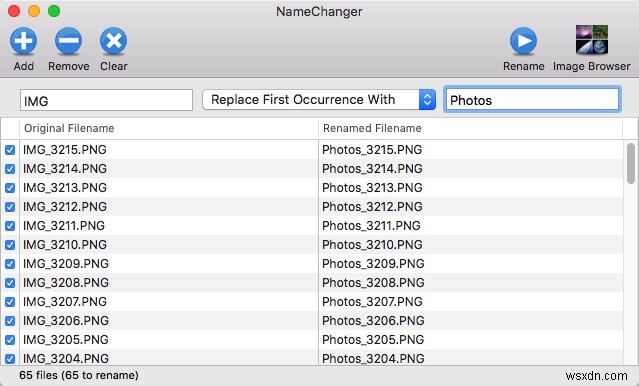This screenshot has height=386, width=639.
Task: Deselect the IMG_3210.PNG checkbox
Action: coord(10,245)
